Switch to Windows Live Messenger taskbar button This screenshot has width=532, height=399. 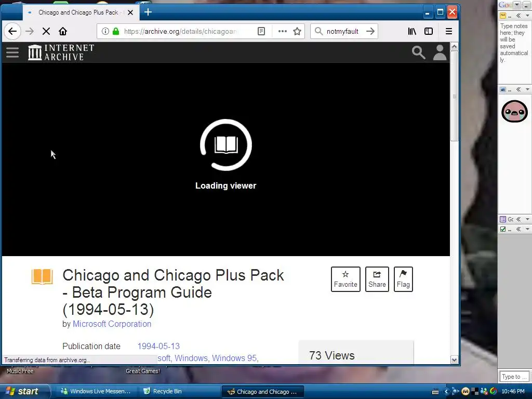pos(96,391)
